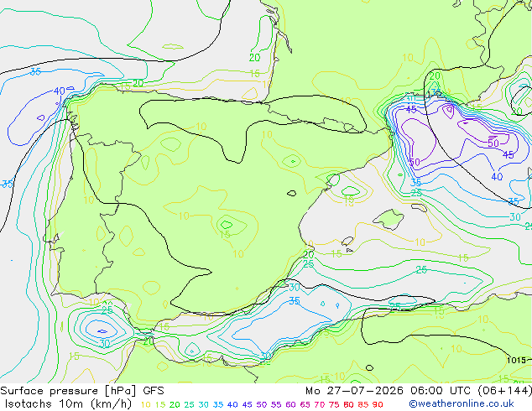The image size is (532, 411).
Task: Click the green 20 value in legend row
Action: [x=175, y=404]
